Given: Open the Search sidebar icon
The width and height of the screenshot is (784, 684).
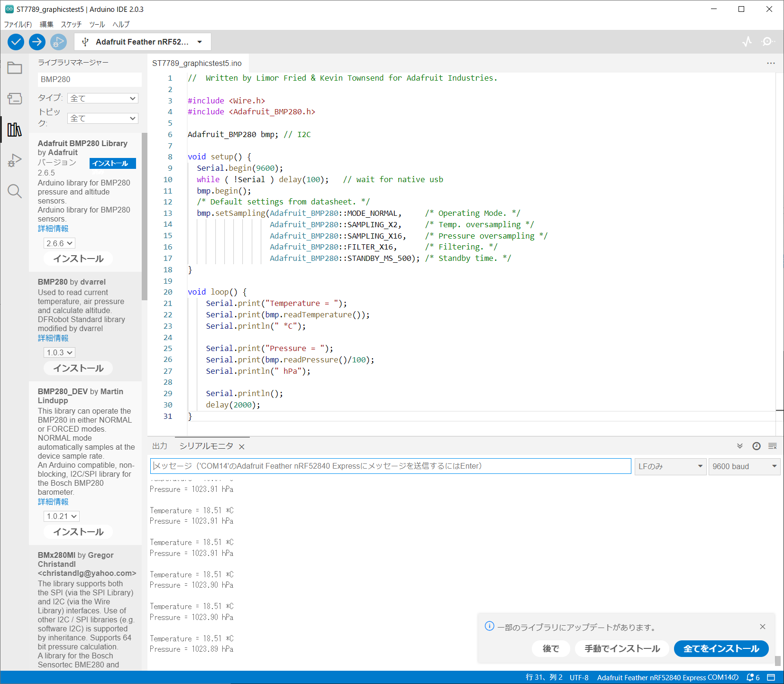Looking at the screenshot, I should (x=14, y=191).
